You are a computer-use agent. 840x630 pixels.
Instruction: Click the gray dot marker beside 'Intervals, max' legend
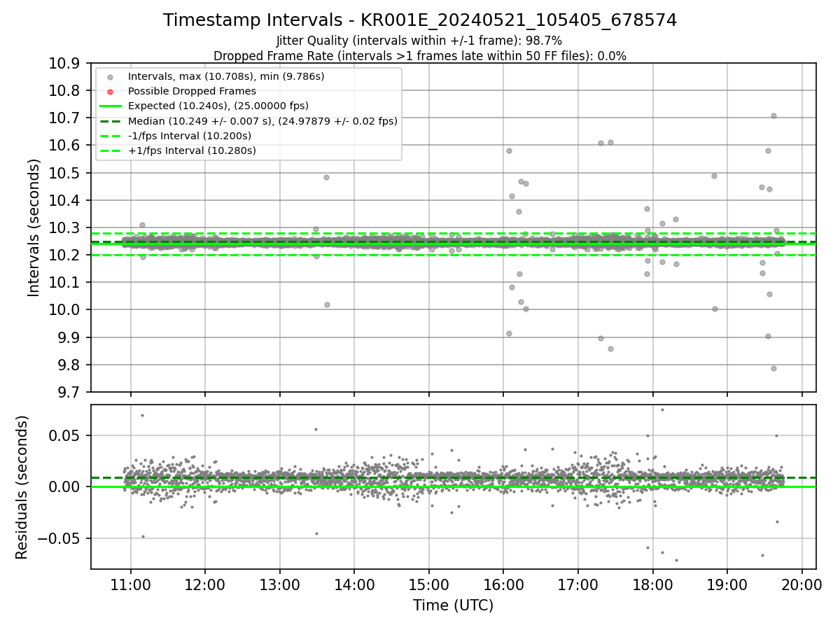(x=111, y=77)
